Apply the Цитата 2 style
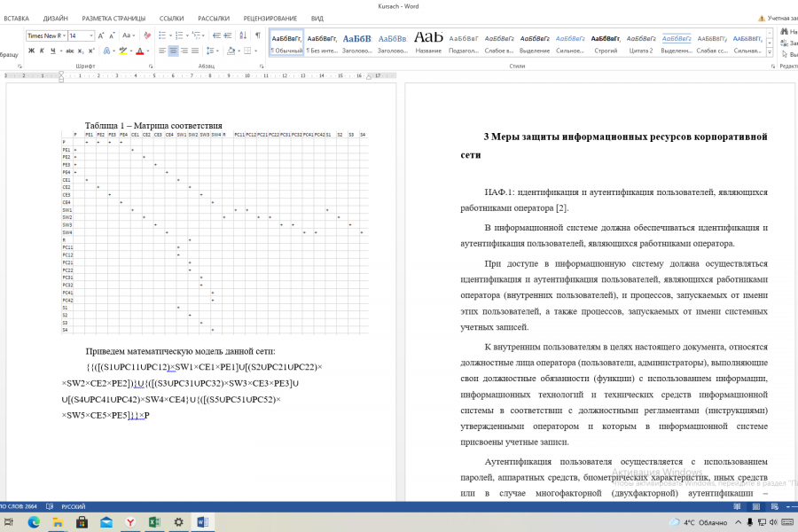Image resolution: width=798 pixels, height=532 pixels. point(641,43)
